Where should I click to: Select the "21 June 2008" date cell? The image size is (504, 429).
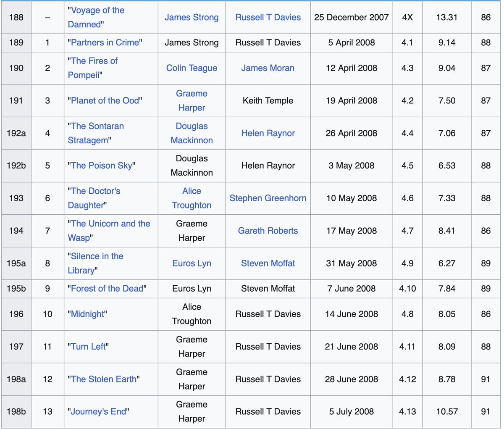click(x=352, y=347)
